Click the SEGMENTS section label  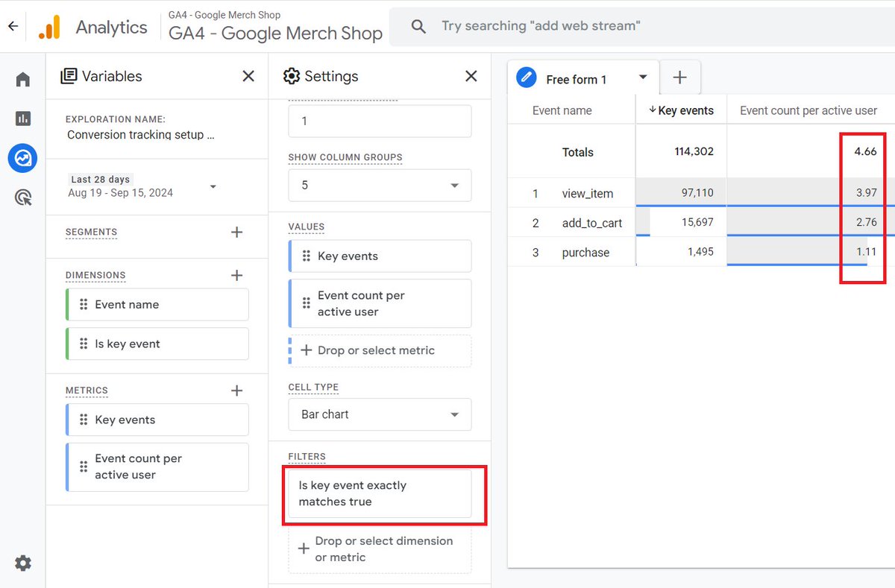[x=92, y=232]
